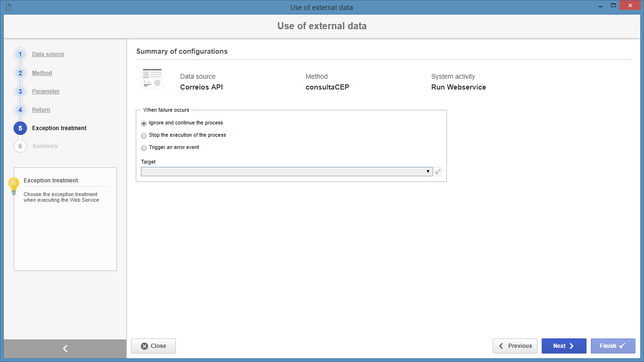Viewport: 644px width, 362px height.
Task: Select Stop the execution of the process
Action: [x=144, y=135]
